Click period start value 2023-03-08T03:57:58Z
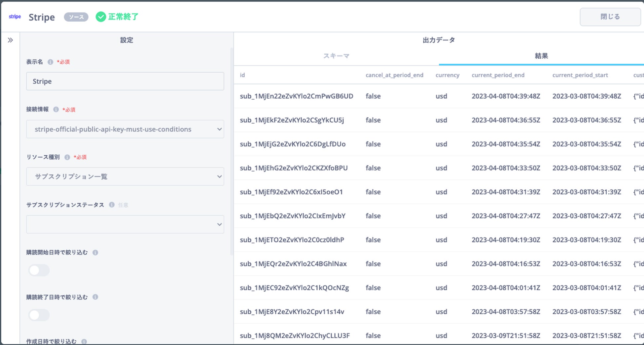Image resolution: width=644 pixels, height=345 pixels. click(x=587, y=312)
